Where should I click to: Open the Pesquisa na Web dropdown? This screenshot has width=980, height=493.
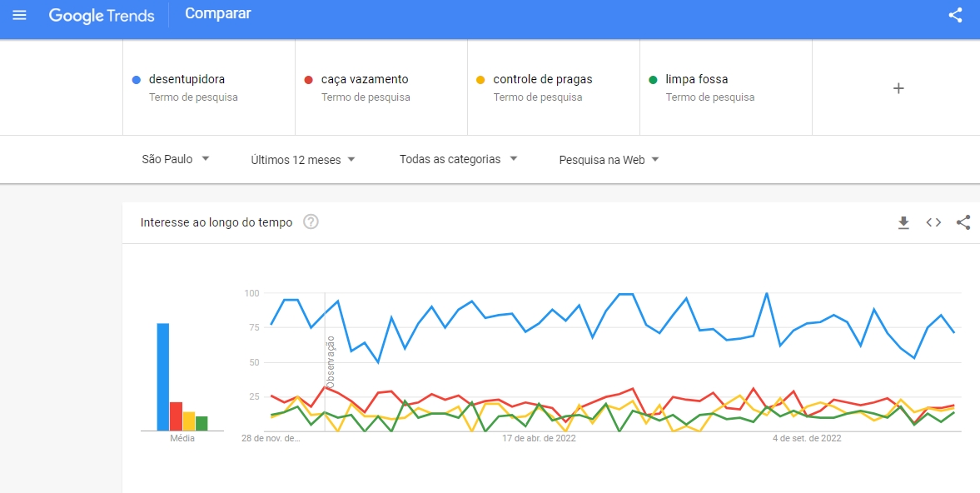pyautogui.click(x=609, y=160)
